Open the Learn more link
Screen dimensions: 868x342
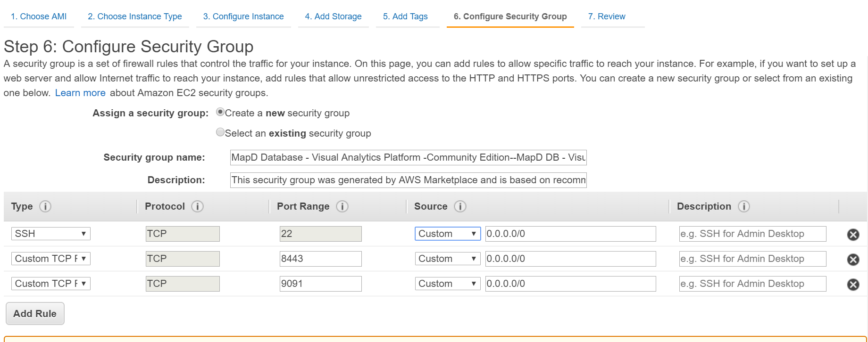[x=80, y=93]
